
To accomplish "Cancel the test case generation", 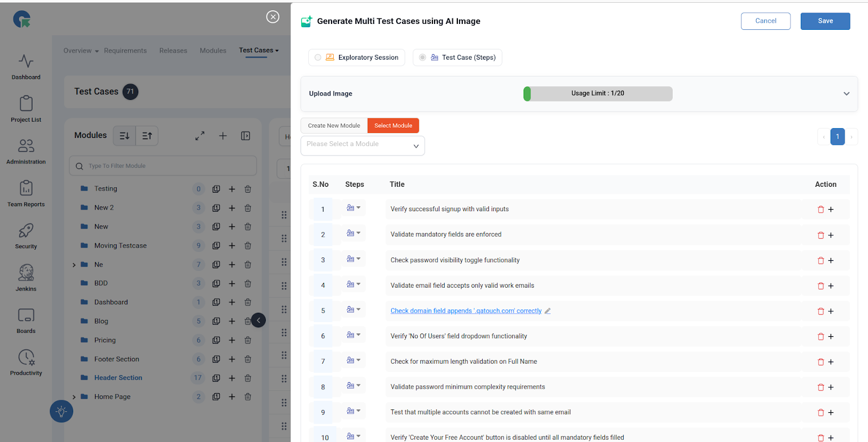I will (765, 21).
